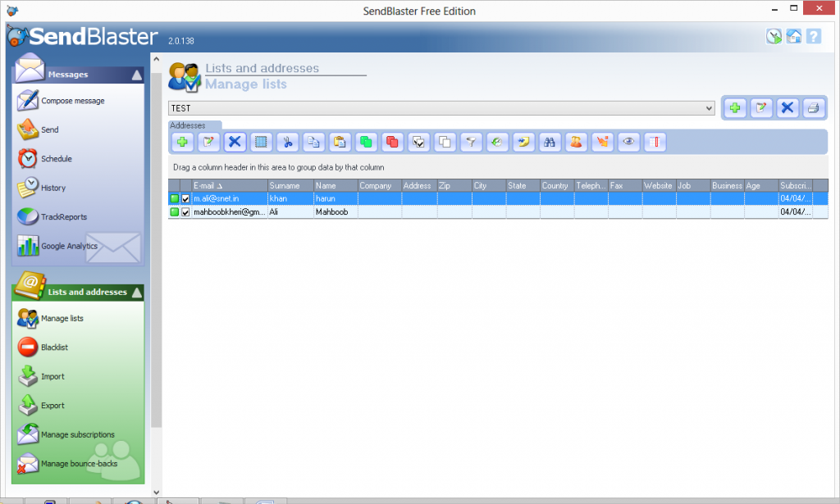
Task: Open the Blacklist section
Action: point(54,347)
